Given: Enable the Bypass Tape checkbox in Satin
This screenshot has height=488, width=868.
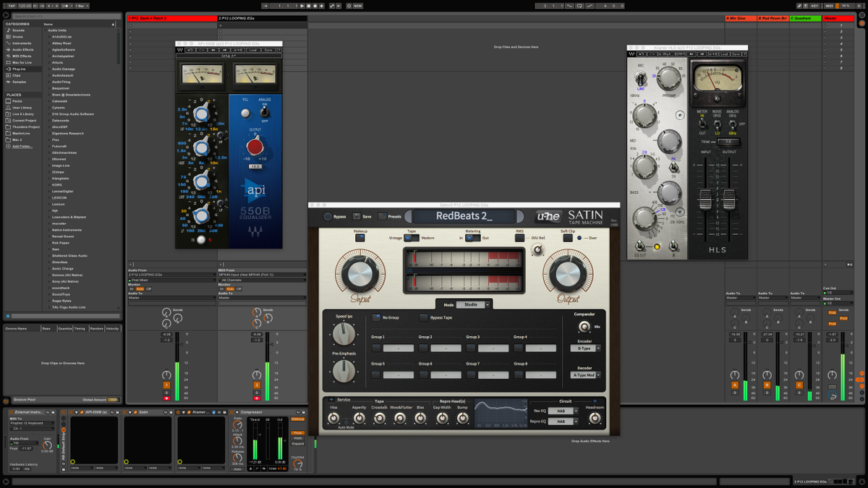Looking at the screenshot, I should point(424,317).
